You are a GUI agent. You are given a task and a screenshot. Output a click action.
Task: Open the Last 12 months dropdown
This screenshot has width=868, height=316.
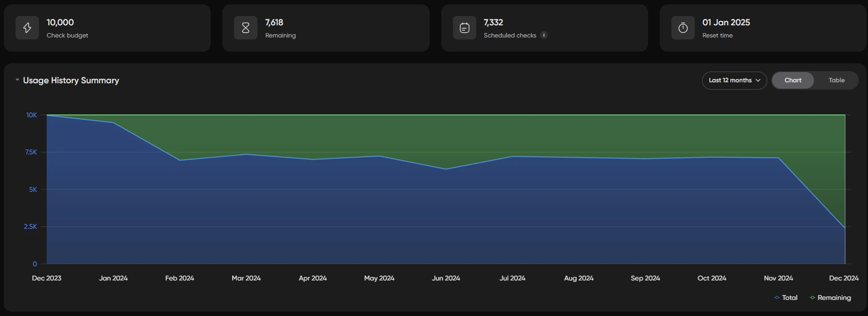click(x=734, y=80)
